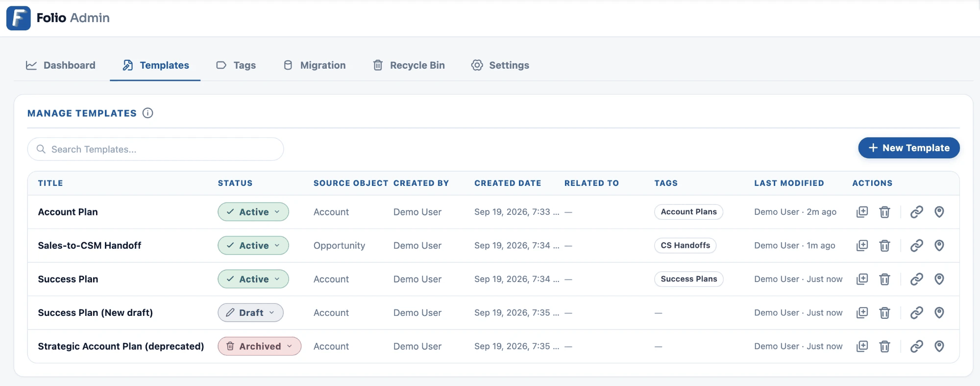This screenshot has height=386, width=980.
Task: Click the Source Object column header
Action: tap(351, 183)
